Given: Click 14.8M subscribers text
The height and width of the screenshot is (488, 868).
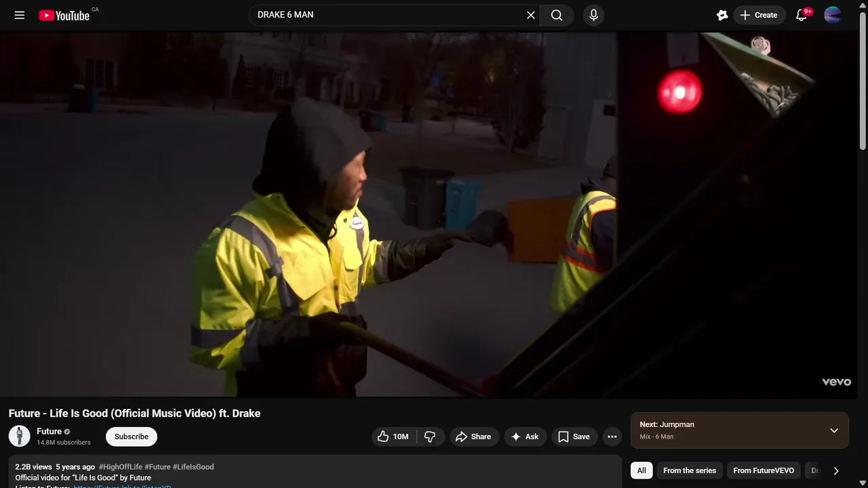Looking at the screenshot, I should tap(64, 443).
